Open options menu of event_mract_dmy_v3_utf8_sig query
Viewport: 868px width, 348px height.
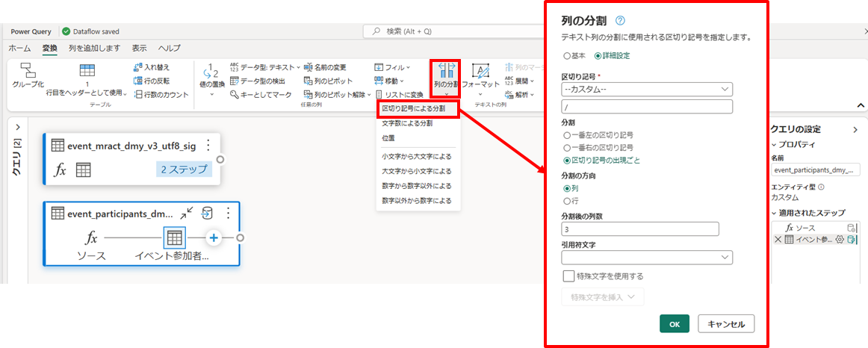tap(208, 146)
